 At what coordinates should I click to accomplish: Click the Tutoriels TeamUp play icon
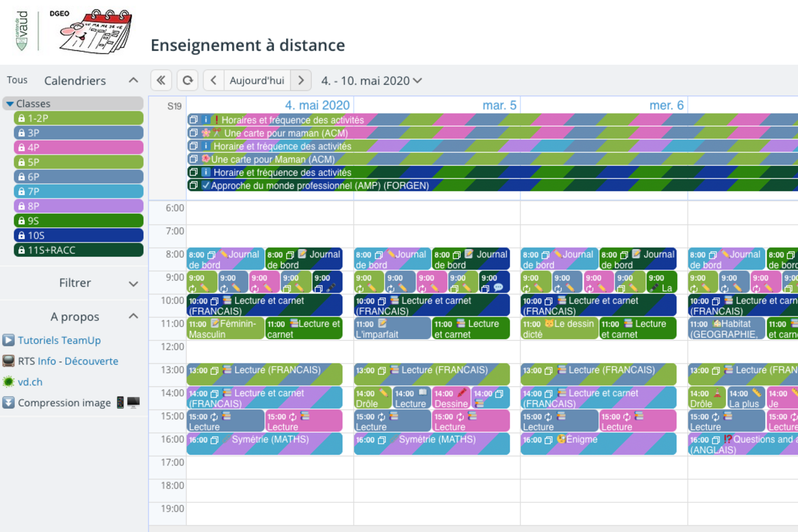8,340
